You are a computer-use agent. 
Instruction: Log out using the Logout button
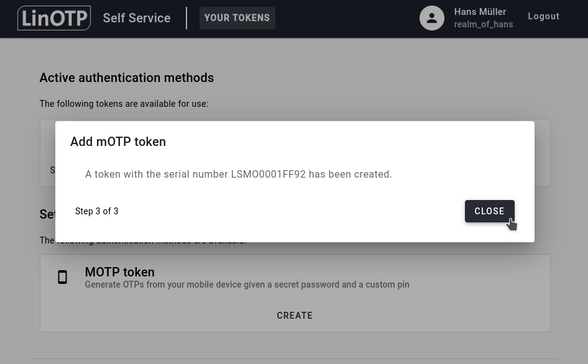click(x=543, y=17)
